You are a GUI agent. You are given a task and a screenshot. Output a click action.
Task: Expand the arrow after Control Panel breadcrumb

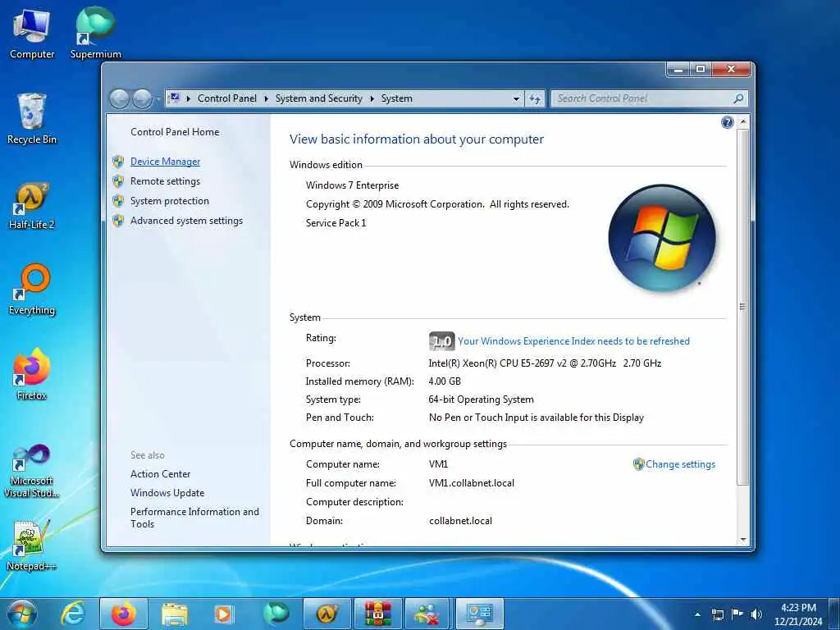[267, 98]
